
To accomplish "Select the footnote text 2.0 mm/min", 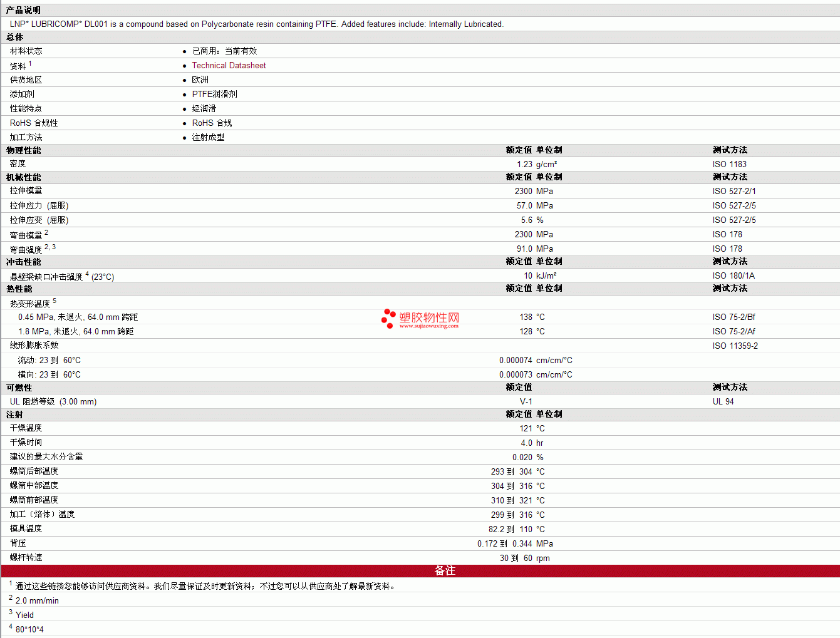I will [x=37, y=600].
